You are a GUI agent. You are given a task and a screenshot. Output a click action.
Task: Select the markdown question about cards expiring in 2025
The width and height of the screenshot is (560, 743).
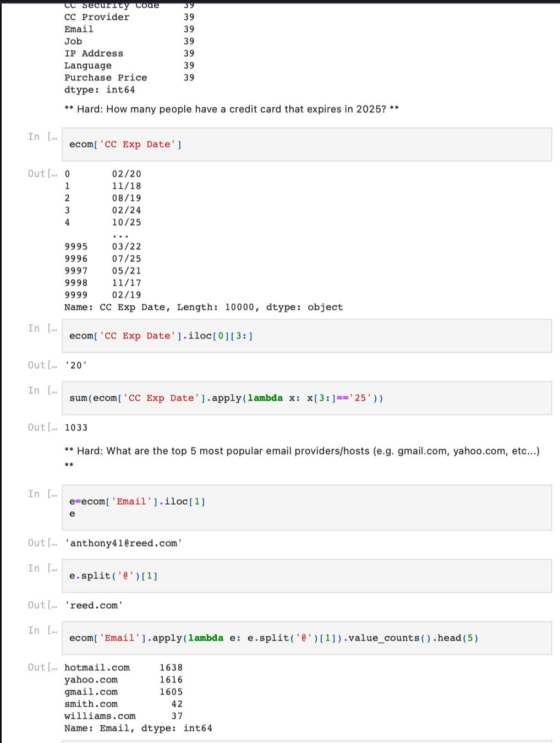click(x=232, y=110)
